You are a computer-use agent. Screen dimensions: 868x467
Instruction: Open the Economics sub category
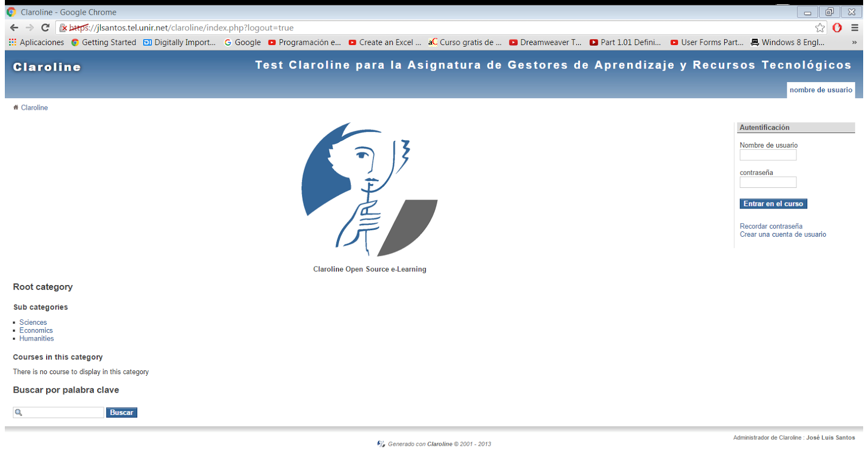coord(36,331)
